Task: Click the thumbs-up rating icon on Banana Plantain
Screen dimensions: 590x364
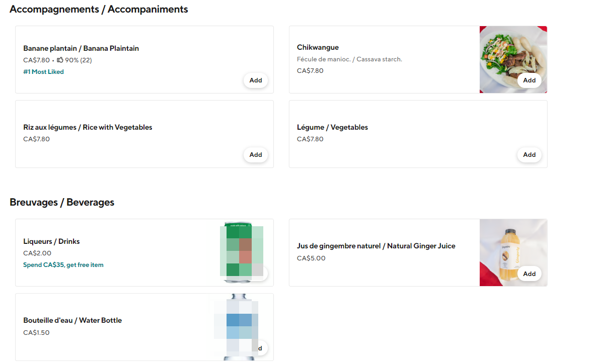Action: pyautogui.click(x=60, y=60)
